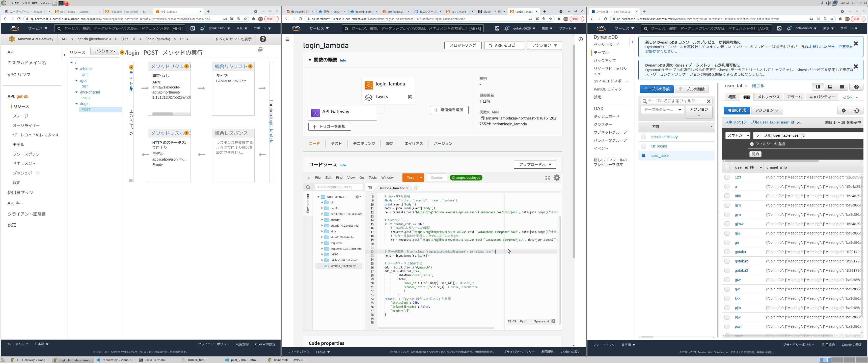Open status bar gear icon in code editor
868x363 pixels.
(553, 321)
